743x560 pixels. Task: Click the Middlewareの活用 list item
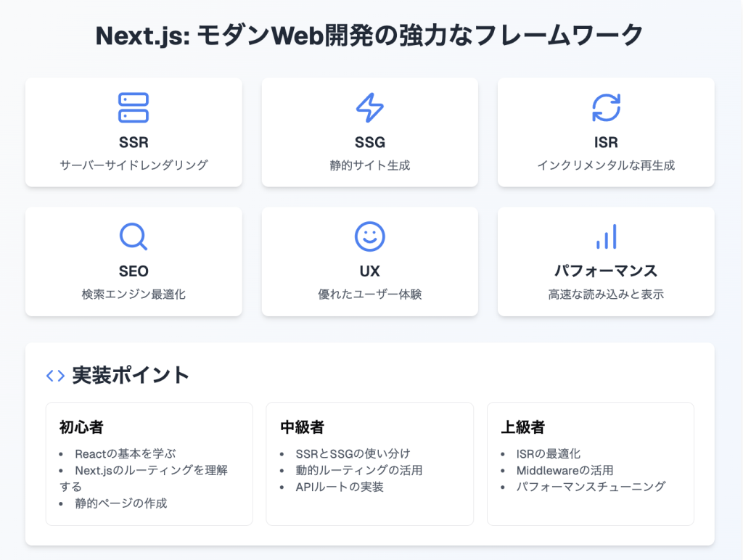(565, 470)
